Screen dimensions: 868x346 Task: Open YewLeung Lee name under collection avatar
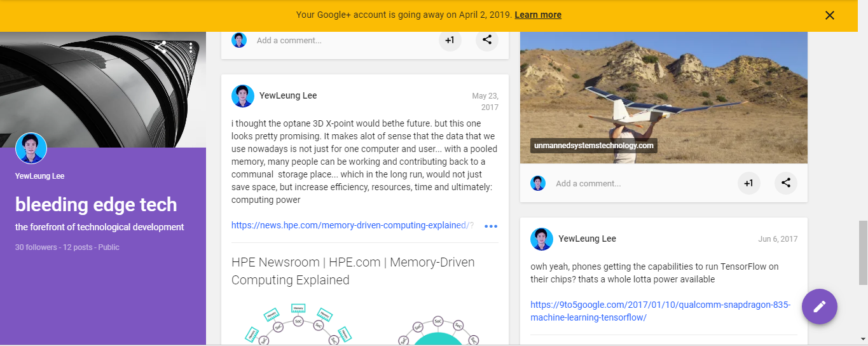point(39,176)
